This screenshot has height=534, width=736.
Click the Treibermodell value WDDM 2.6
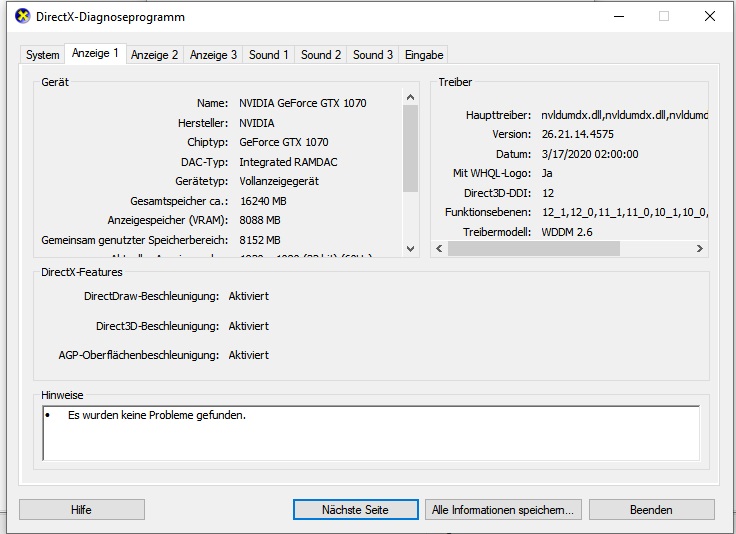click(567, 232)
